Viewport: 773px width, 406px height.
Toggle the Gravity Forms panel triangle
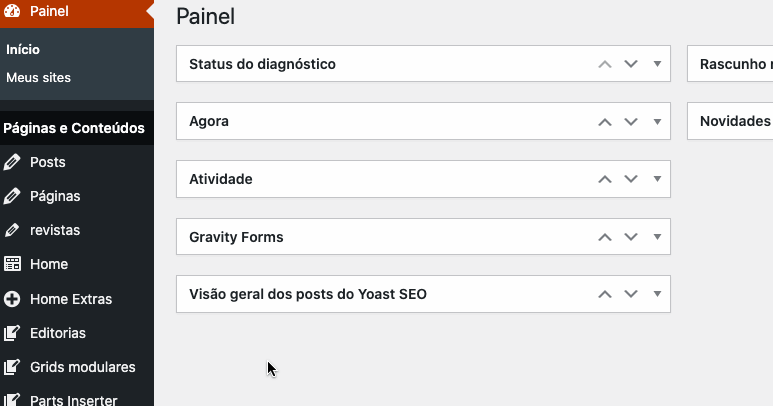pyautogui.click(x=657, y=237)
